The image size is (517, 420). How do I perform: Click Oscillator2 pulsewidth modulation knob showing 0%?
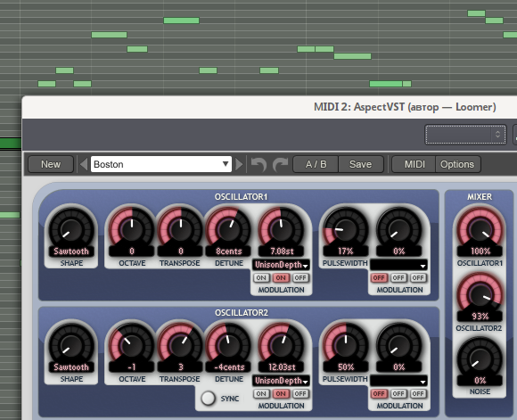399,345
